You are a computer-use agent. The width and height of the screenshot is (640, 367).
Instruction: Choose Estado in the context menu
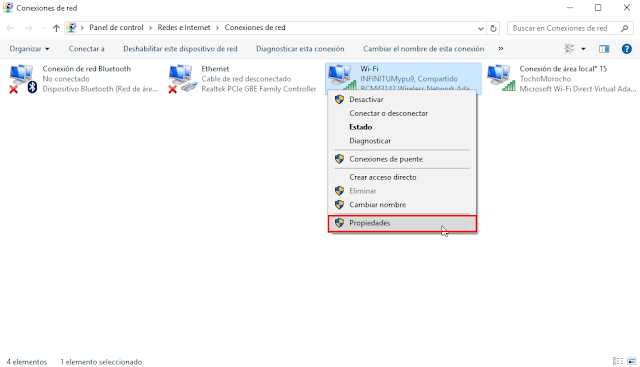point(402,127)
